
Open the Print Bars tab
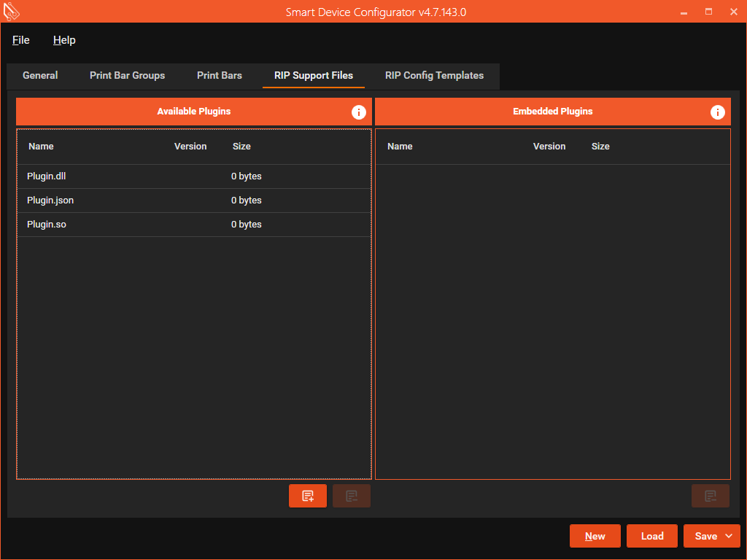point(220,75)
